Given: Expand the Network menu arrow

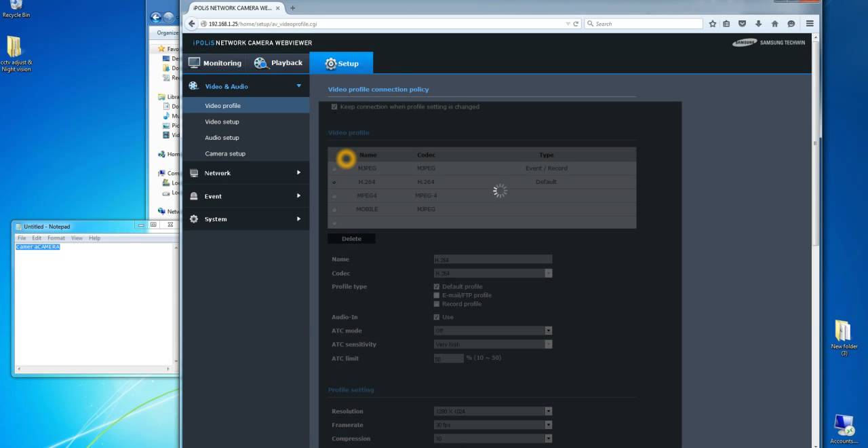Looking at the screenshot, I should coord(298,172).
